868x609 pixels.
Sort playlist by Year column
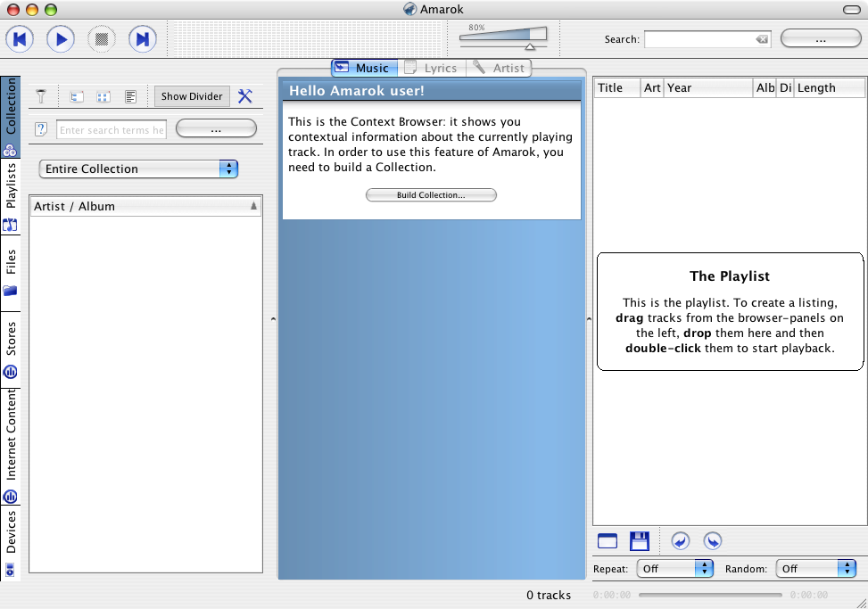708,88
